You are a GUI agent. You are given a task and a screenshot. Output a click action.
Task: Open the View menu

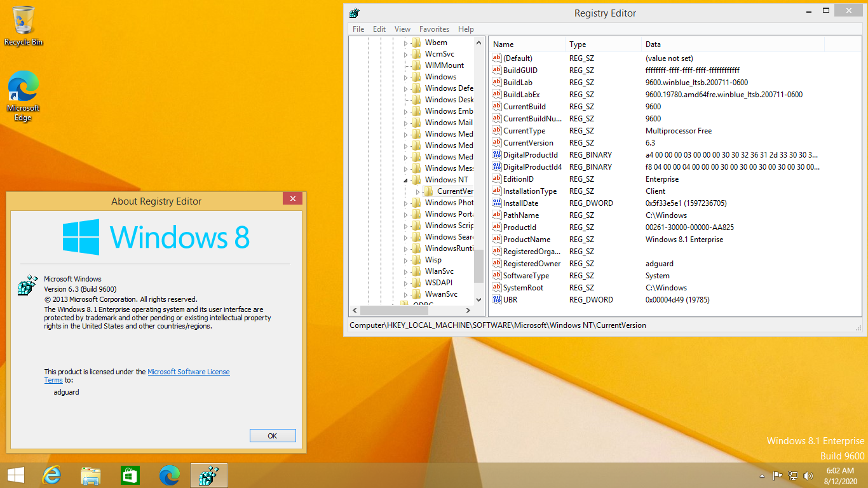[402, 29]
